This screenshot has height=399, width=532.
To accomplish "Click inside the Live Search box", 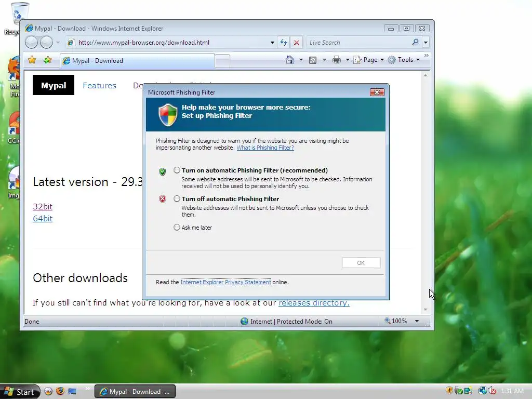I will (358, 43).
